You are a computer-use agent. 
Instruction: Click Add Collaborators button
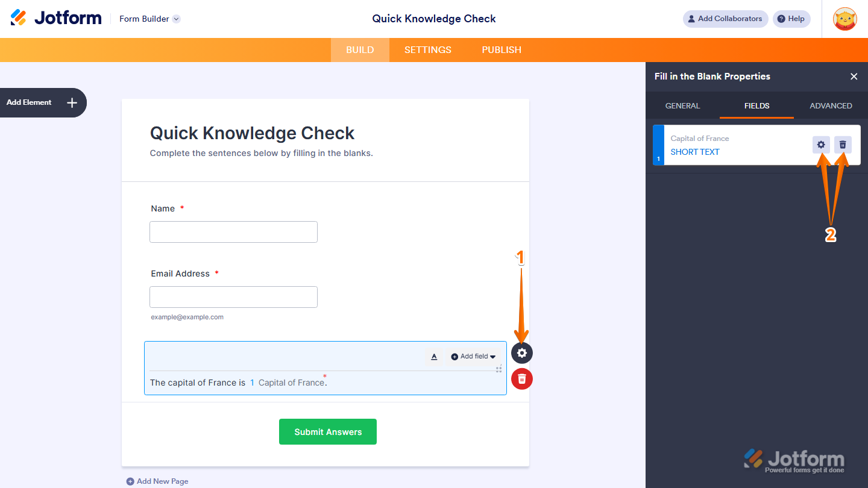pyautogui.click(x=725, y=19)
